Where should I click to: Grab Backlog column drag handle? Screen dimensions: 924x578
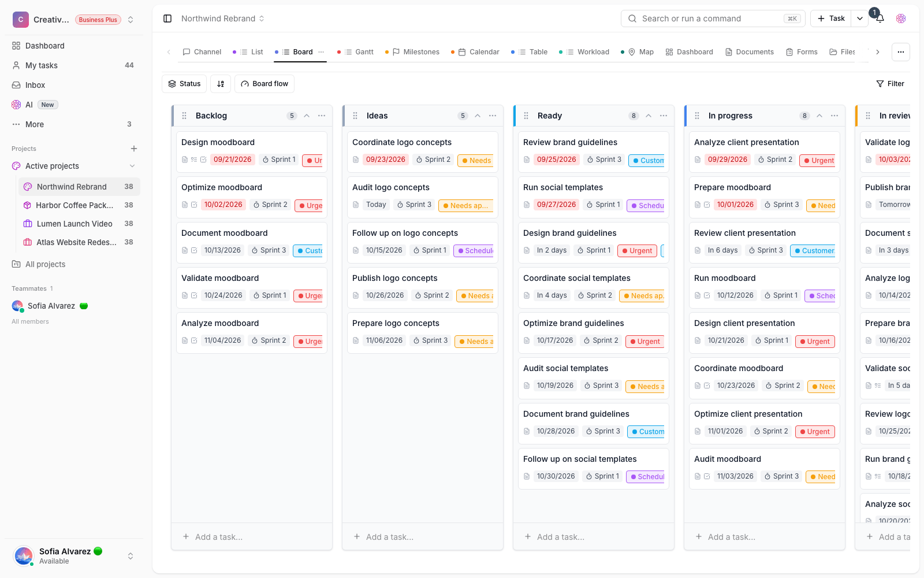click(x=184, y=116)
